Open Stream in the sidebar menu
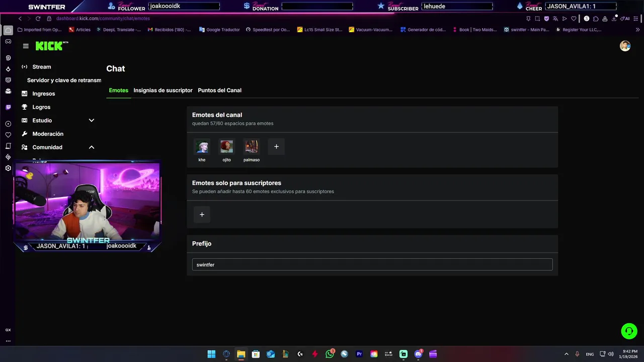 (x=42, y=67)
